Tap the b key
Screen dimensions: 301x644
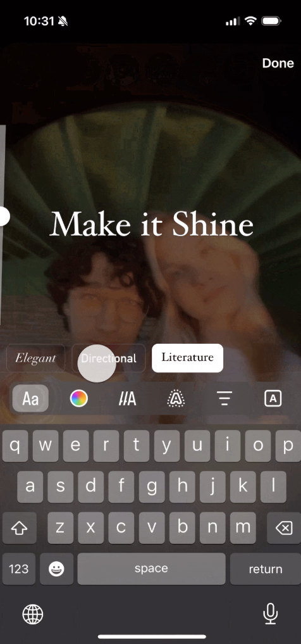click(x=181, y=527)
